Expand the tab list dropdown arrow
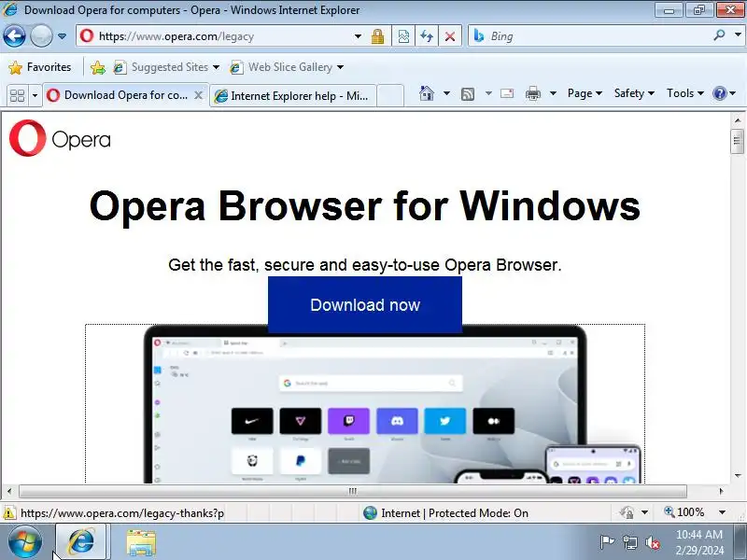Image resolution: width=747 pixels, height=560 pixels. [x=35, y=96]
